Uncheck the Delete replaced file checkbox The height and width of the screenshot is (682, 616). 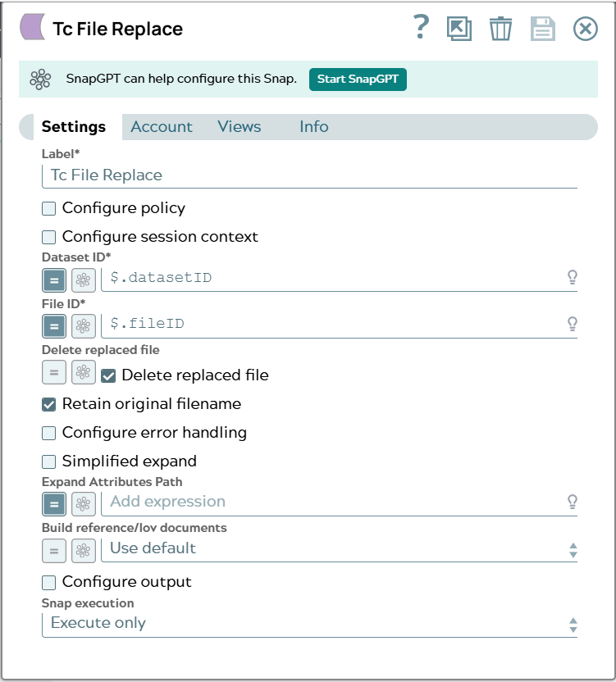108,375
